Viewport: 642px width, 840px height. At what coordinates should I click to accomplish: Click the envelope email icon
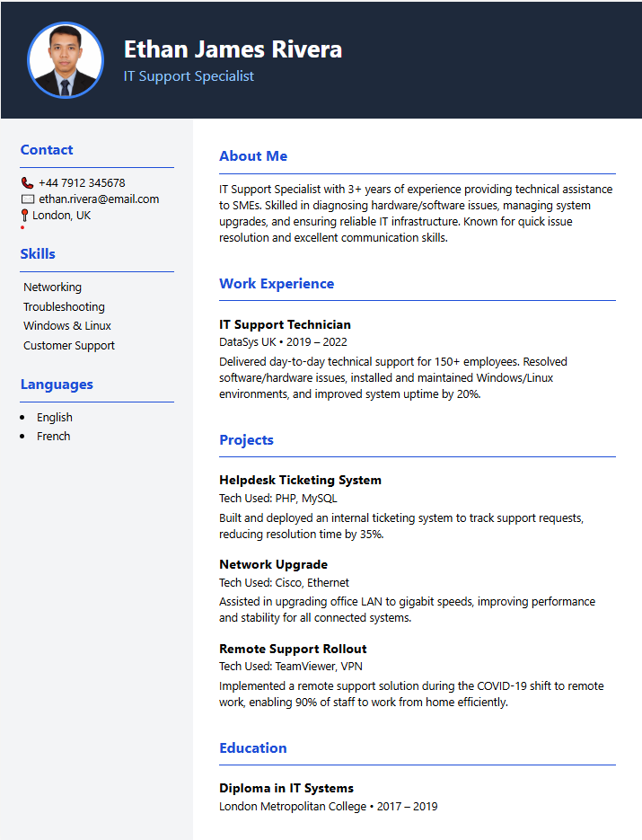point(27,199)
